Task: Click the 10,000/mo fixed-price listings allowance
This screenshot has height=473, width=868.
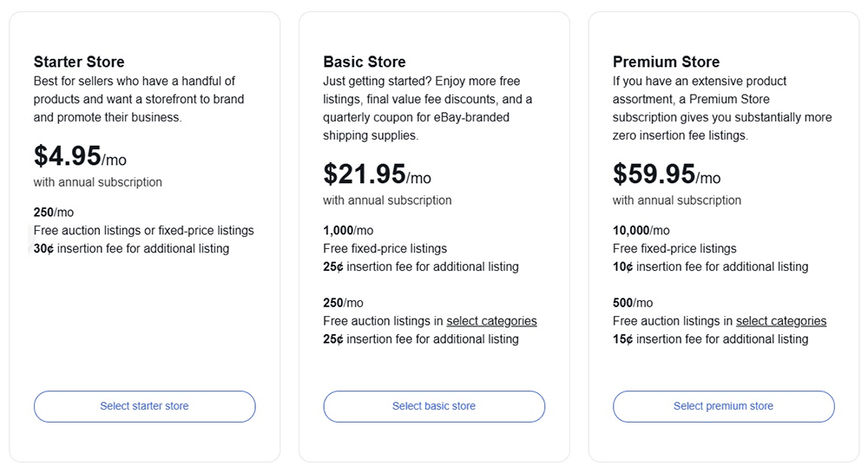Action: [x=641, y=231]
